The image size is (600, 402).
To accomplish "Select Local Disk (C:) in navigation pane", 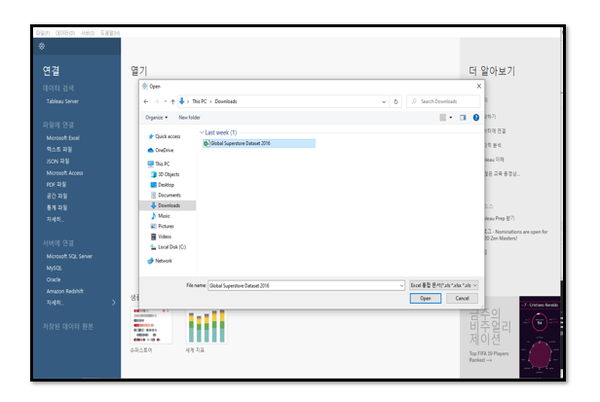I will click(168, 247).
